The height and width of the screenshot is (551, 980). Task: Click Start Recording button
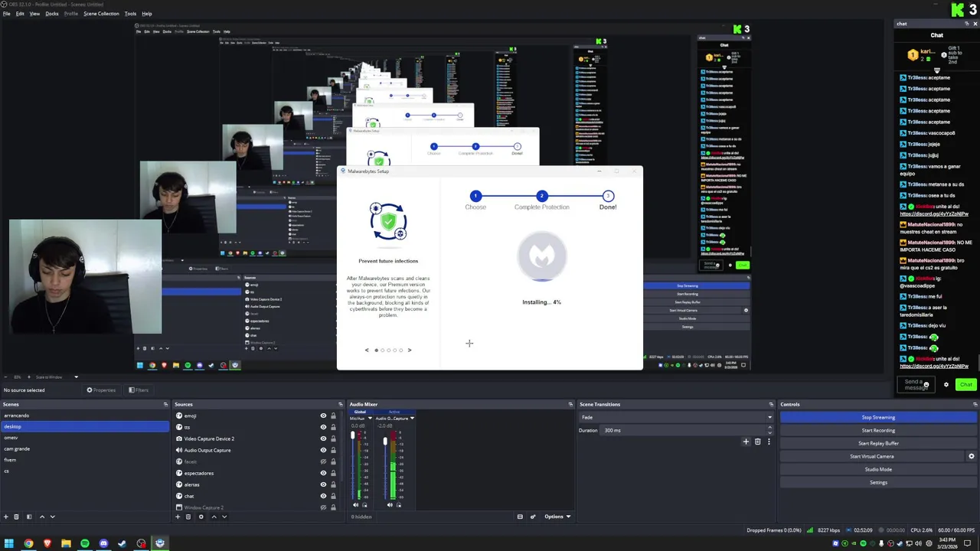coord(878,430)
